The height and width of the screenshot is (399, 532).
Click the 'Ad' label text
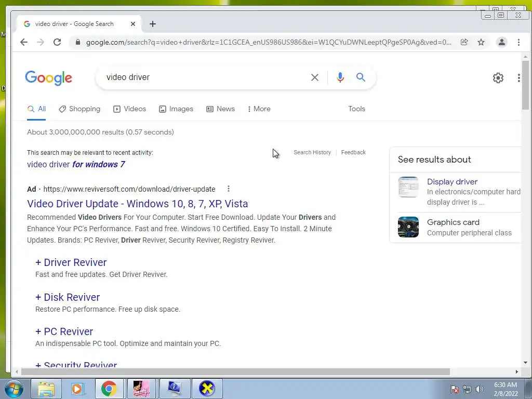(x=32, y=189)
